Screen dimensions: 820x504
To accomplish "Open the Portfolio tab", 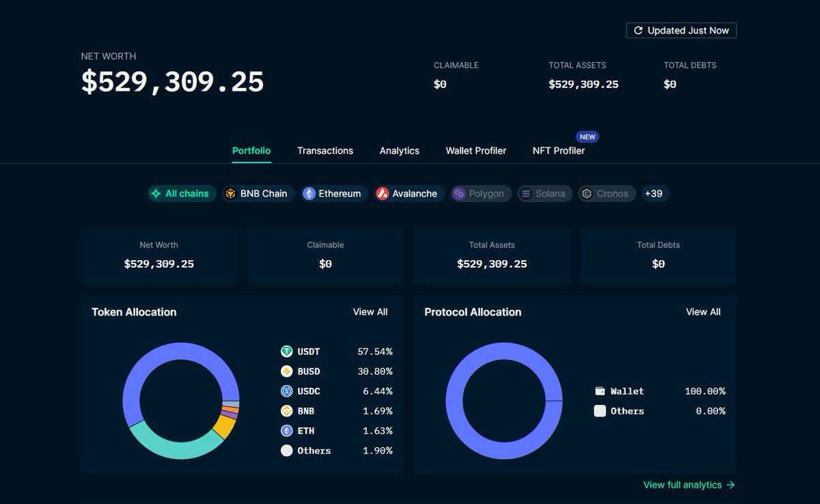I will (x=251, y=151).
